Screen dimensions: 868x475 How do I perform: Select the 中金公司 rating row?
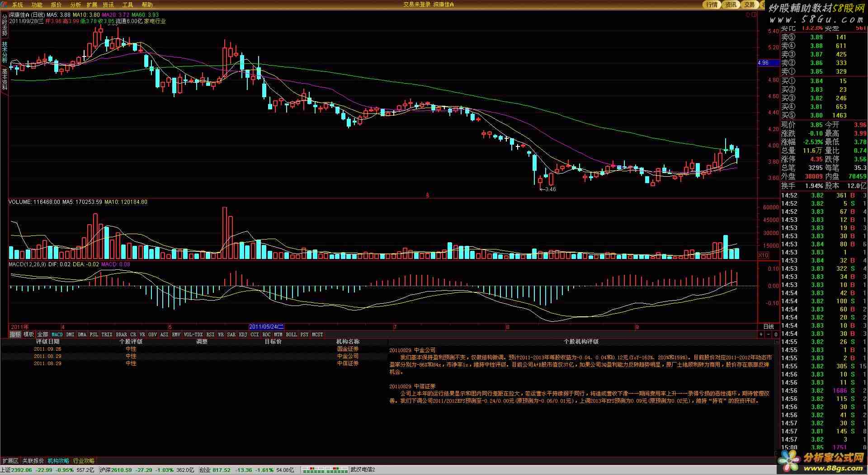(x=194, y=356)
